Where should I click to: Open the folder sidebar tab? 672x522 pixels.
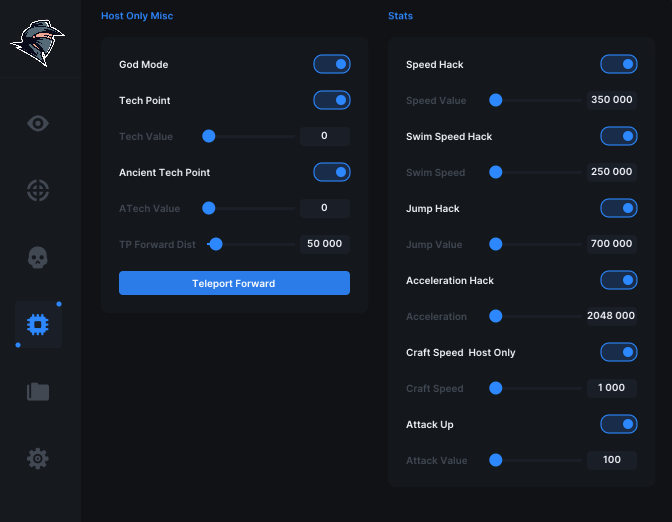[38, 391]
